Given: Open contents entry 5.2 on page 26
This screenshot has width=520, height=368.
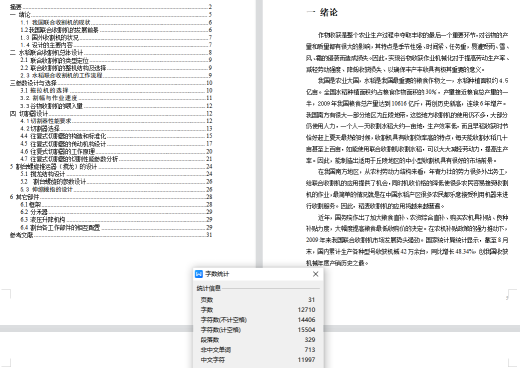Looking at the screenshot, I should click(x=116, y=181).
